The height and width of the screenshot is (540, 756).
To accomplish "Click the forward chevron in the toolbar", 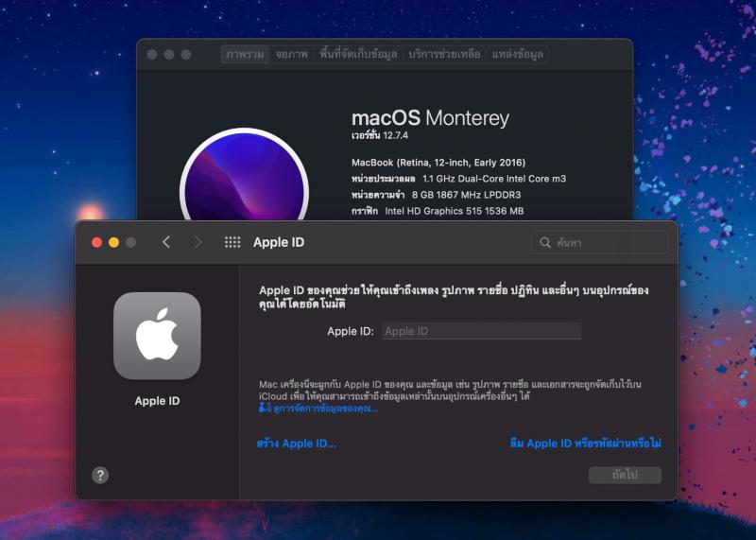I will tap(198, 242).
